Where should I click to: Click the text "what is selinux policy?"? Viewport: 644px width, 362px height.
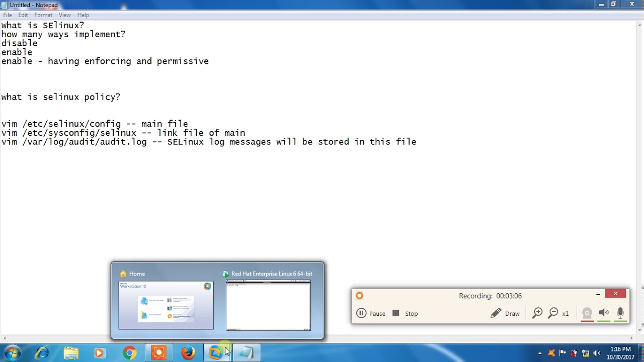pyautogui.click(x=61, y=97)
